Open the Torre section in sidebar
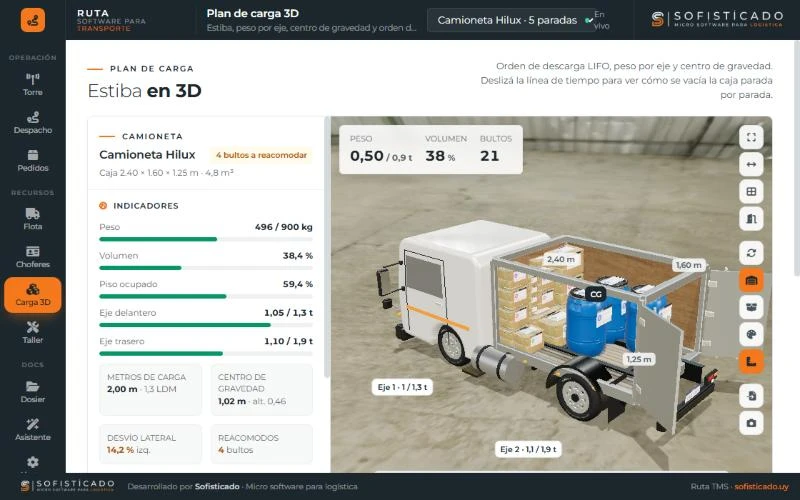800x500 pixels. point(33,85)
